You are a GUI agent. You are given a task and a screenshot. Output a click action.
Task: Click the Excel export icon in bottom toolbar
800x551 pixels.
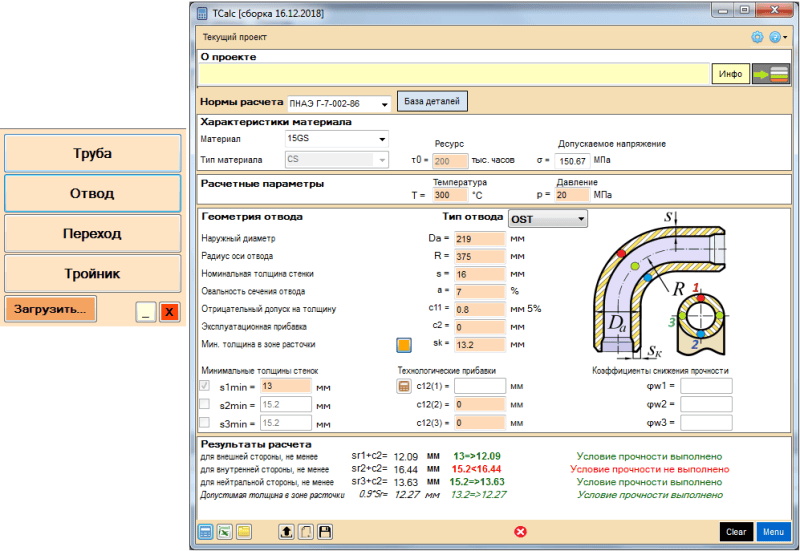(x=225, y=531)
